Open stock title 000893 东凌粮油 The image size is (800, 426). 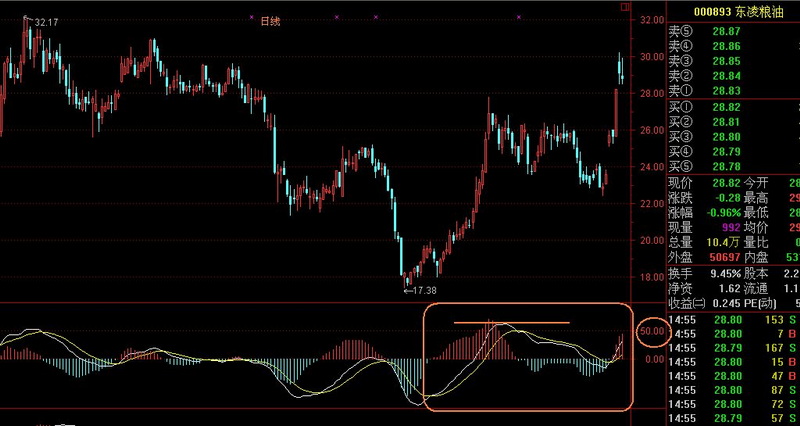coord(733,11)
